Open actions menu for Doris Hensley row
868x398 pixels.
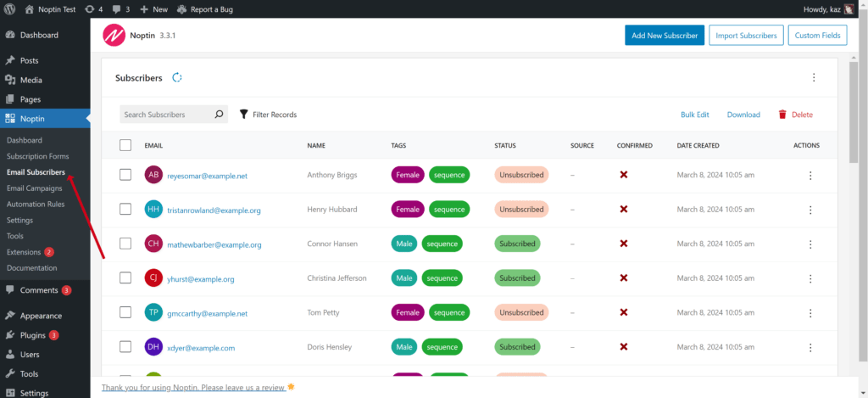pos(810,348)
